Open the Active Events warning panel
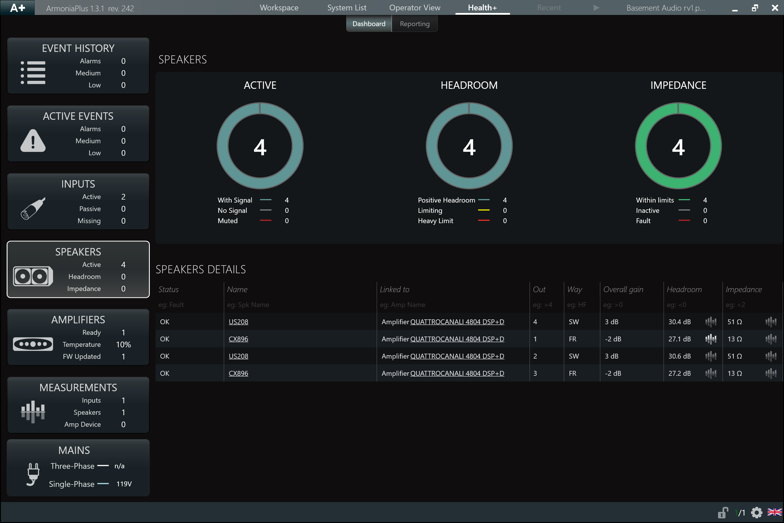The image size is (784, 523). click(78, 134)
